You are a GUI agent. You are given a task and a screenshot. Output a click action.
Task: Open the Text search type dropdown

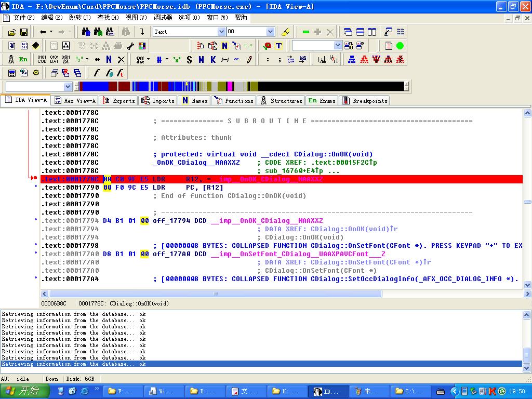coord(221,32)
